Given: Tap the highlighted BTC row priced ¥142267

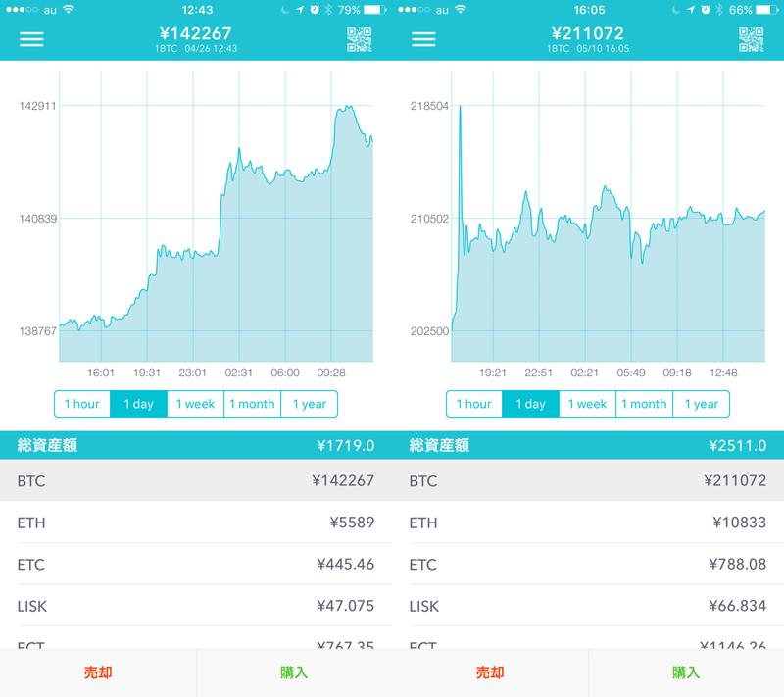Looking at the screenshot, I should pos(196,481).
